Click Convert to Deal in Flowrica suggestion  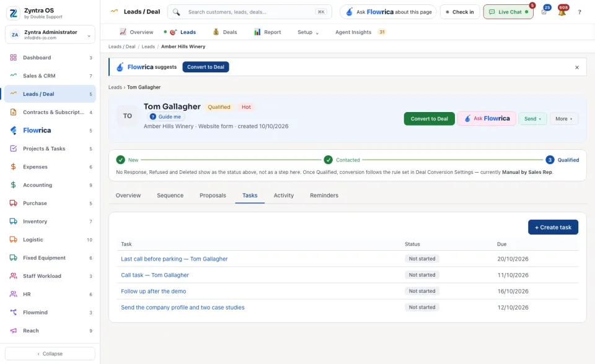[206, 67]
